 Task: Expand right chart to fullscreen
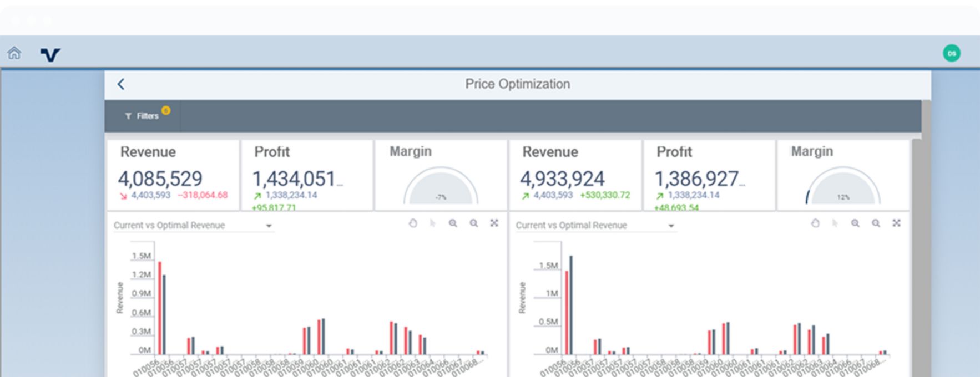click(x=896, y=223)
